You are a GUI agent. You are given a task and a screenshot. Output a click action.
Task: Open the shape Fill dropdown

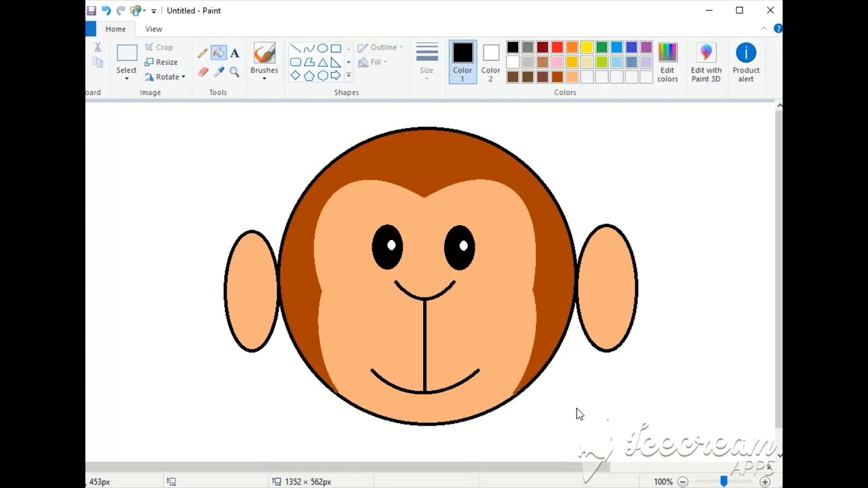[372, 62]
